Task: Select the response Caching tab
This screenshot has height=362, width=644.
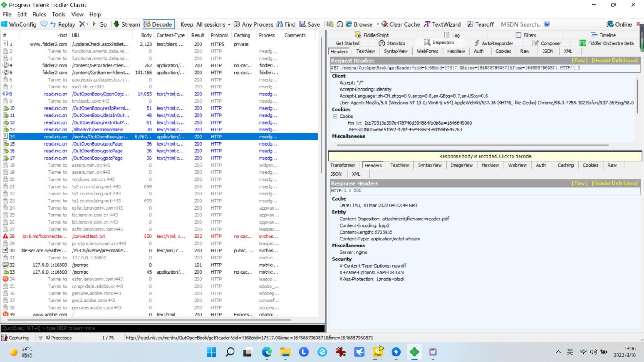Action: point(565,165)
